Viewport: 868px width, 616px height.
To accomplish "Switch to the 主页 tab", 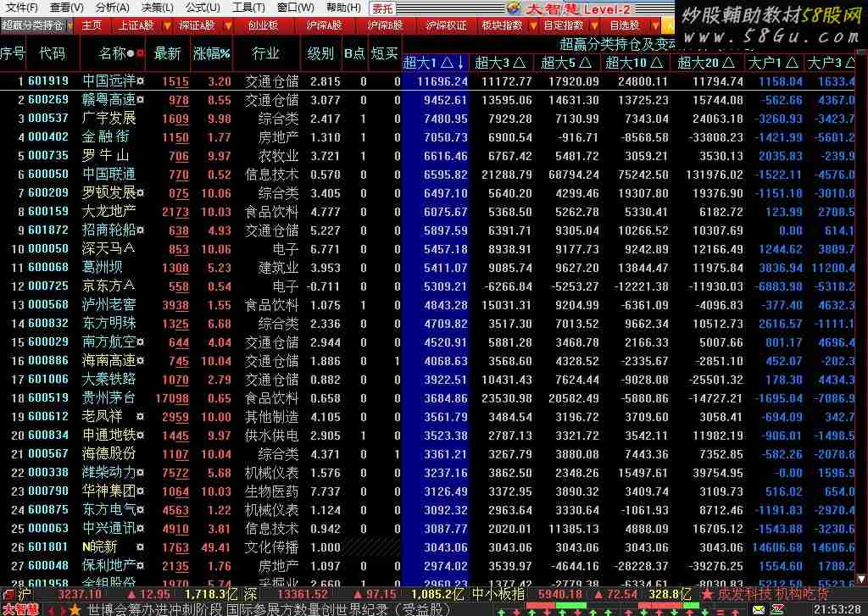I will coord(92,25).
